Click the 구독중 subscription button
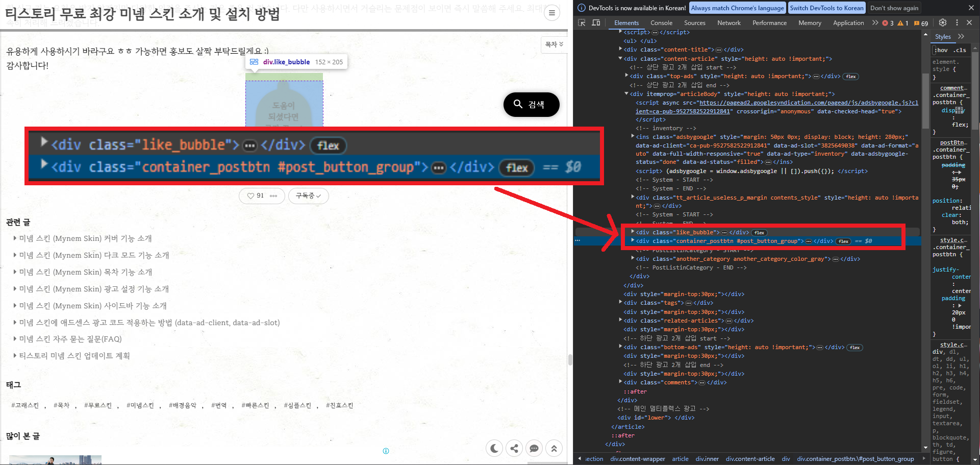This screenshot has height=465, width=980. tap(308, 195)
